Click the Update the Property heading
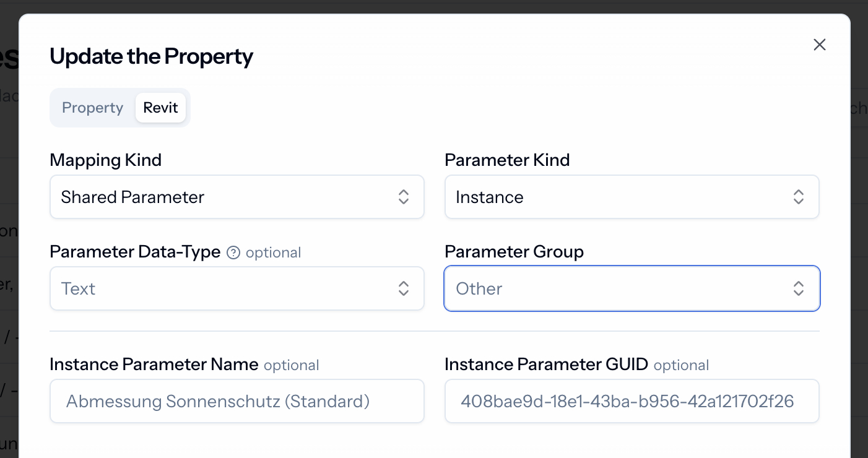868x458 pixels. [152, 56]
